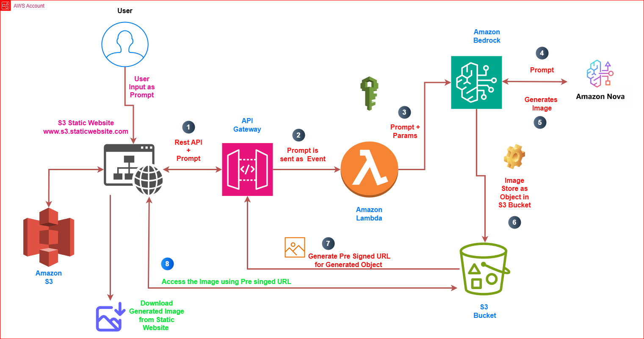Select the 'Amazon Lambda' label

[x=369, y=214]
